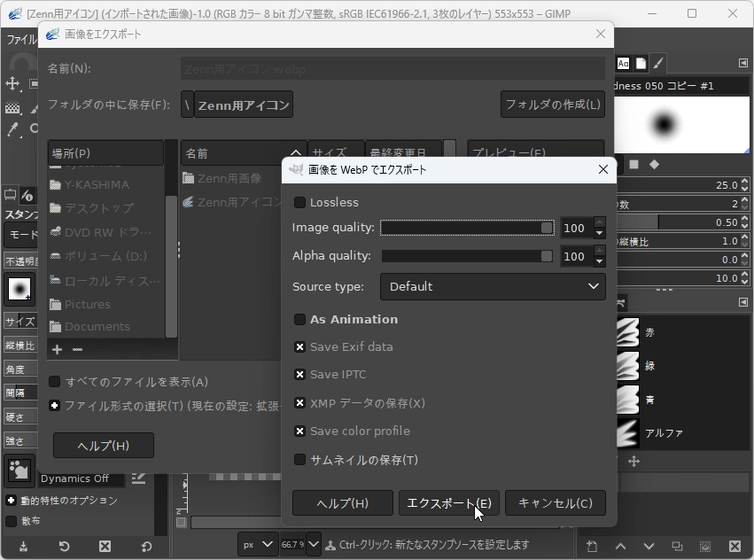Lower channel with the down arrow icon

click(649, 546)
